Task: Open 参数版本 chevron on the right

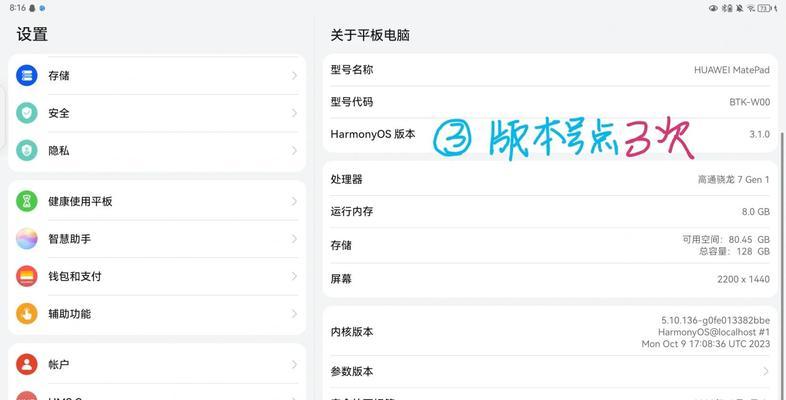Action: tap(765, 371)
